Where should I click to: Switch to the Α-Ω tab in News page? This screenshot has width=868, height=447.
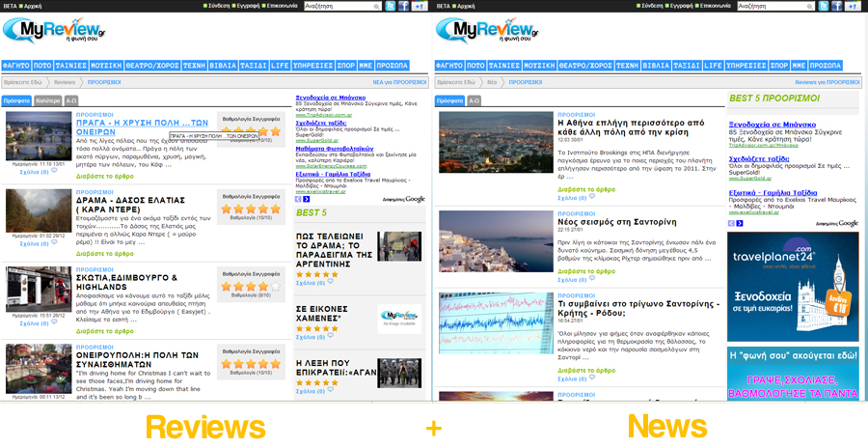coord(473,100)
